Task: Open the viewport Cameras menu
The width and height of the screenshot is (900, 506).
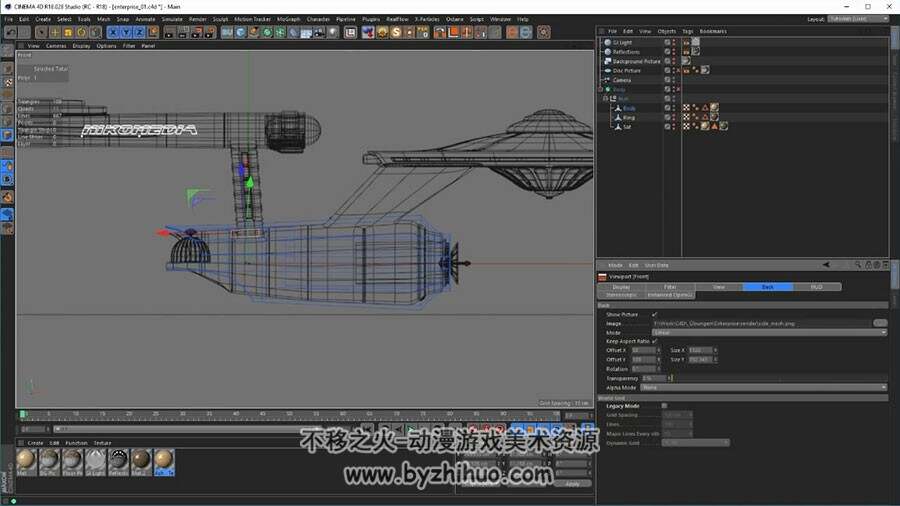Action: 56,45
